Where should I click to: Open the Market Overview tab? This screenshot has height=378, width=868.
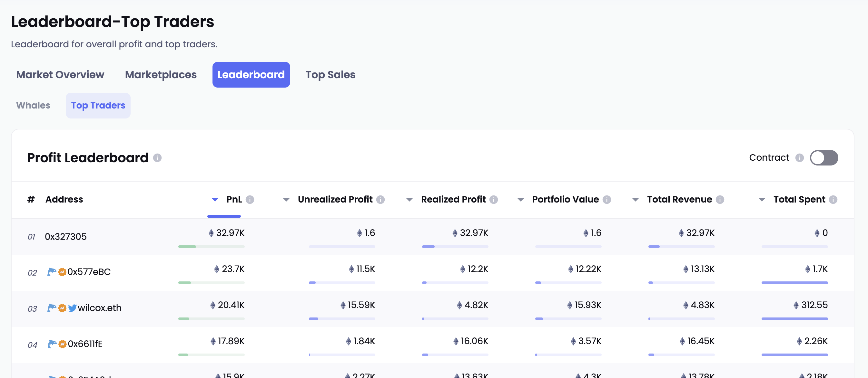coord(60,75)
